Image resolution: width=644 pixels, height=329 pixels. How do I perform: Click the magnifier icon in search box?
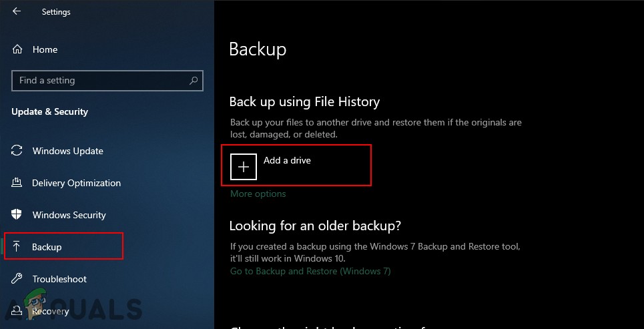(x=194, y=81)
